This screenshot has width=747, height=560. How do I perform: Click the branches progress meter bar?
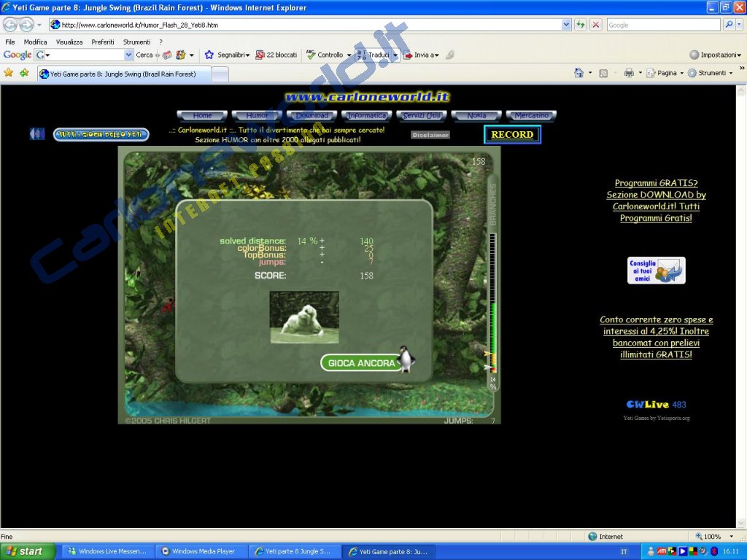(x=493, y=303)
